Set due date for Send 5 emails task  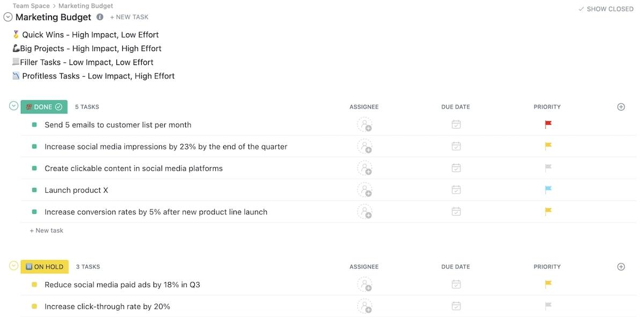tap(456, 125)
